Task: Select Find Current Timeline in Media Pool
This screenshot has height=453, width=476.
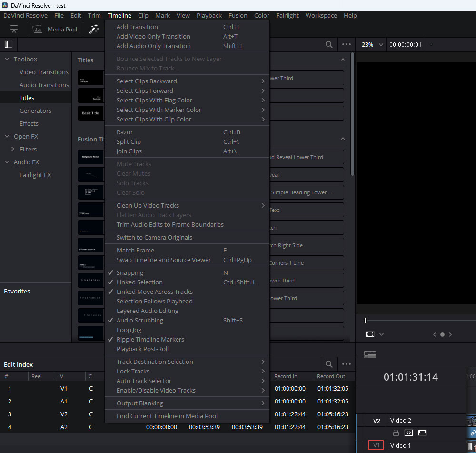Action: point(187,416)
